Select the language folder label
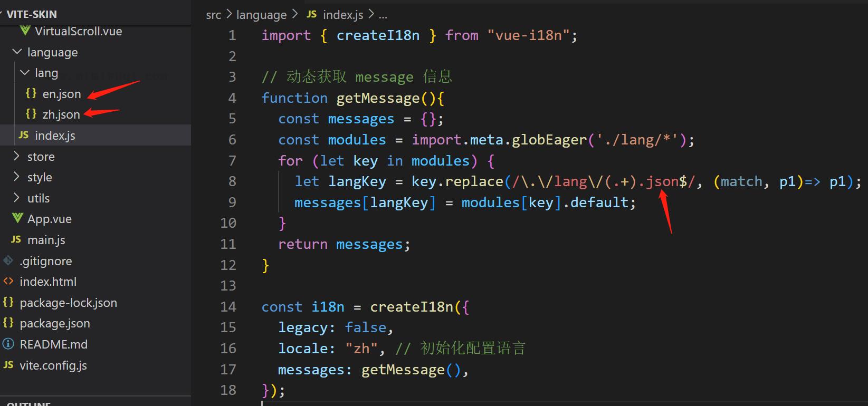 click(52, 52)
